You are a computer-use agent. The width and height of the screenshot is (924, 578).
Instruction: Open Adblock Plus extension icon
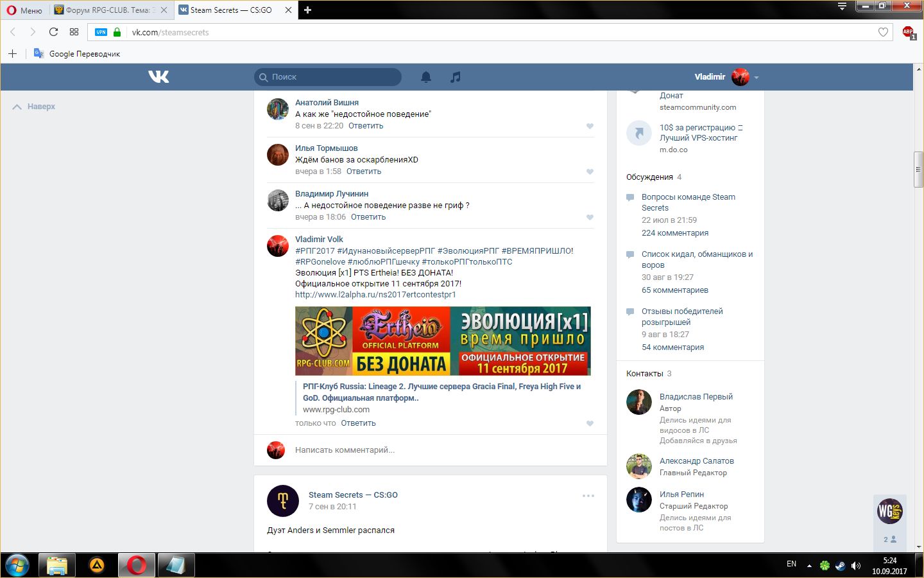click(x=909, y=32)
